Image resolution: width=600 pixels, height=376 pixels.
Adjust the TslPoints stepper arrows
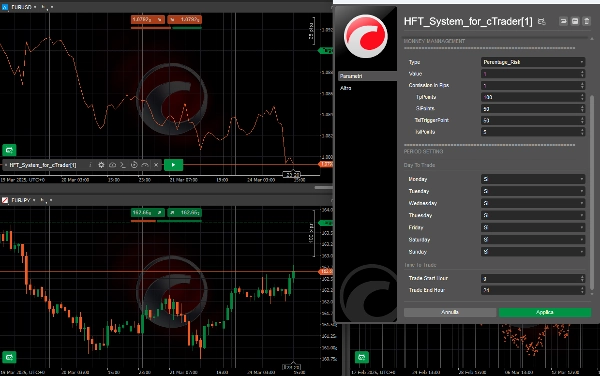pos(582,132)
